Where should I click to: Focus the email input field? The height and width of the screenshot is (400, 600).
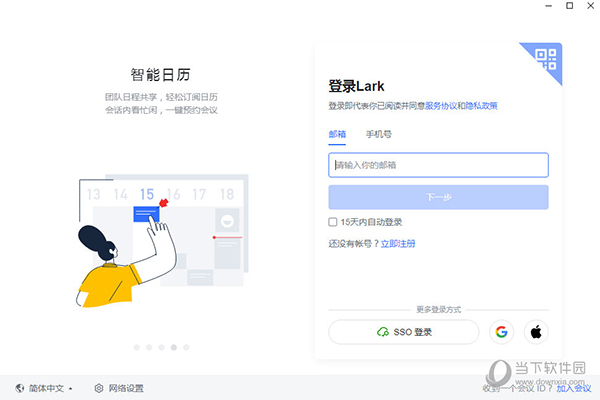coord(439,165)
